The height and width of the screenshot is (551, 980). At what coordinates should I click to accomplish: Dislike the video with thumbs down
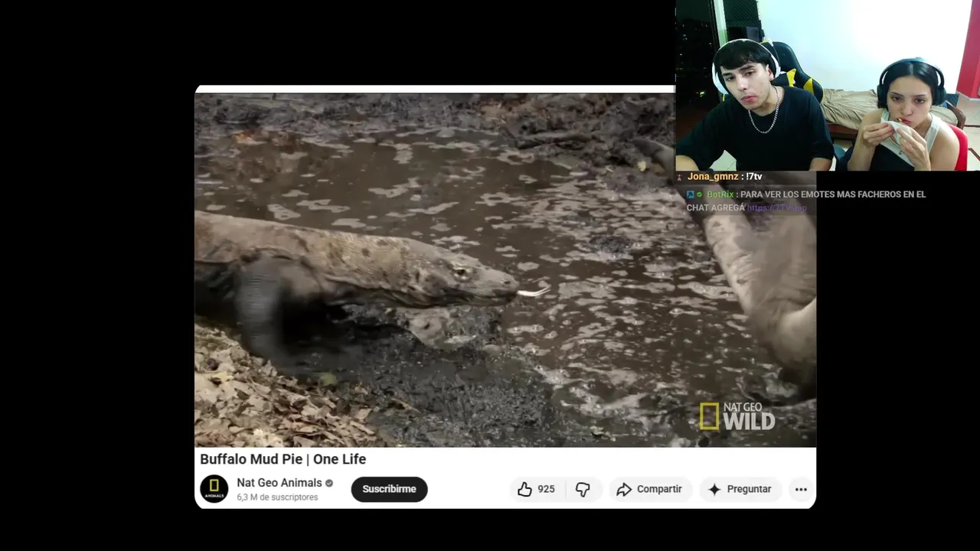point(583,489)
